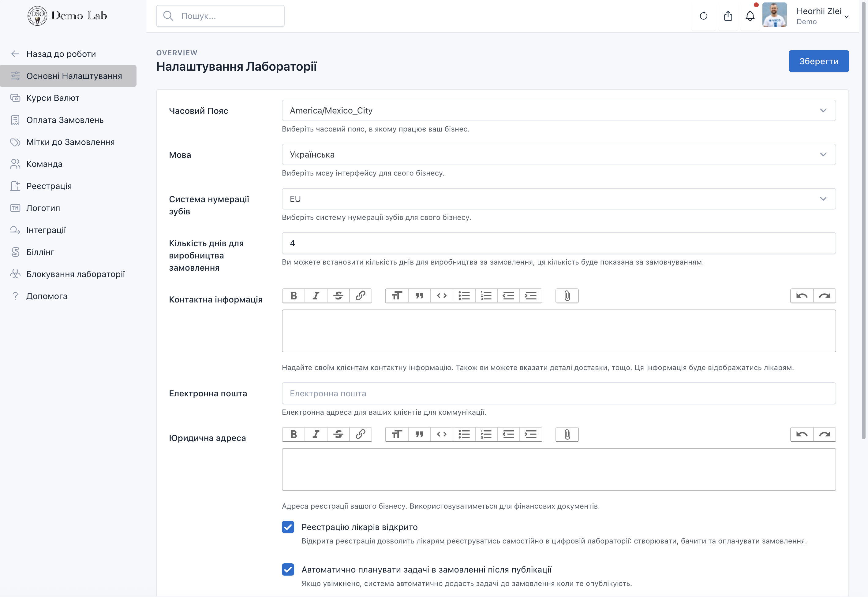The width and height of the screenshot is (868, 597).
Task: Toggle Автоматично планувати задачі checkbox
Action: point(288,570)
